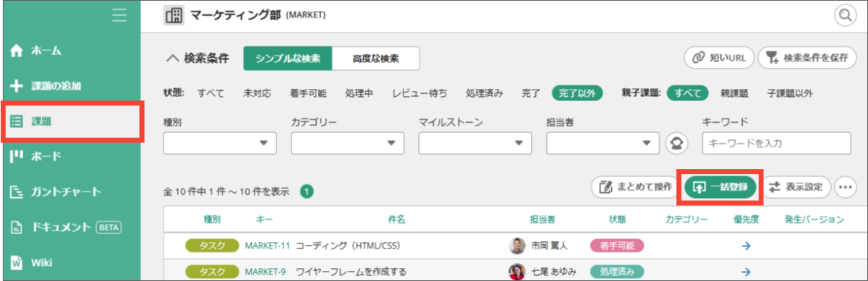Select 親子課題 すべて filter
Viewport: 868px width, 281px height.
click(687, 93)
